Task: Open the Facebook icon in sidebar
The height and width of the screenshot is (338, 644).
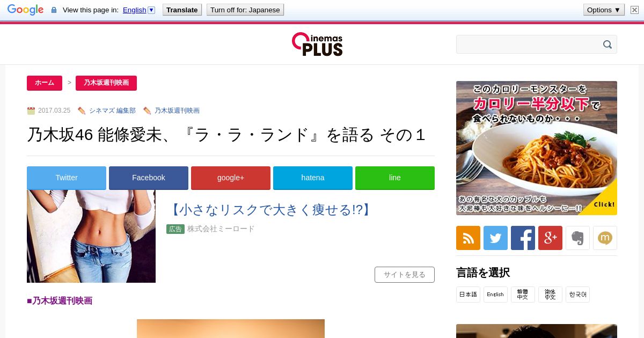Action: click(x=523, y=238)
